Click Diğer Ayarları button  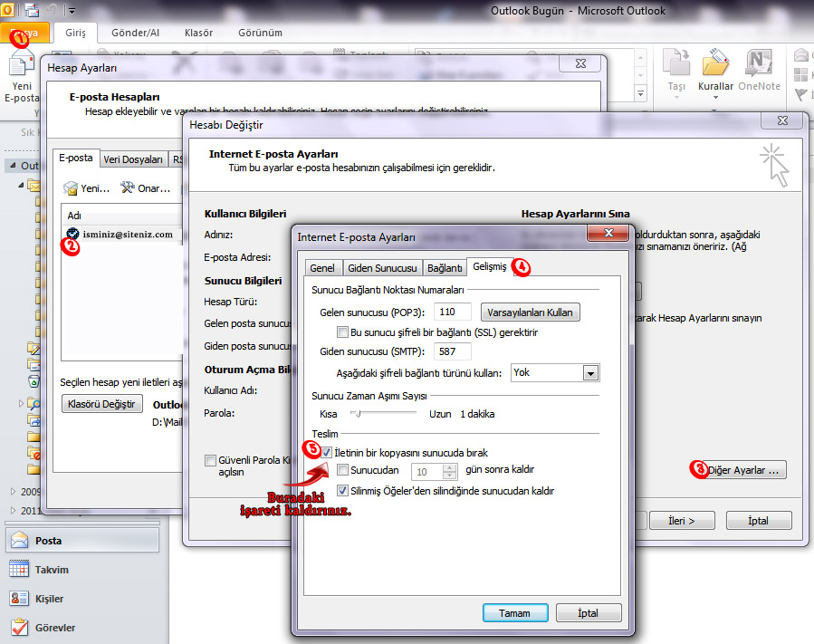click(x=742, y=470)
